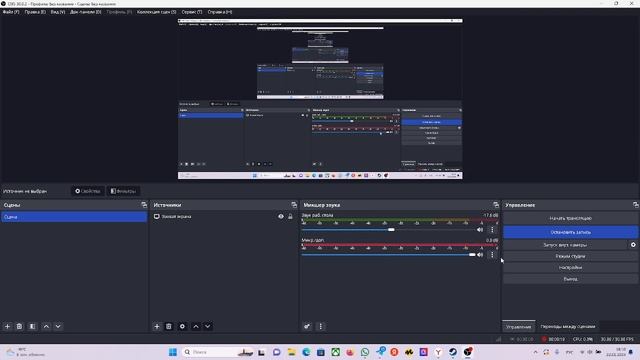Switch to the Управление tab at the bottom
This screenshot has height=360, width=640.
[519, 327]
